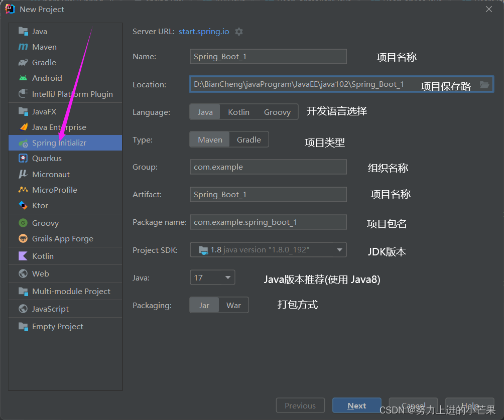This screenshot has width=504, height=420.
Task: Select the Web label in the sidebar
Action: (41, 273)
